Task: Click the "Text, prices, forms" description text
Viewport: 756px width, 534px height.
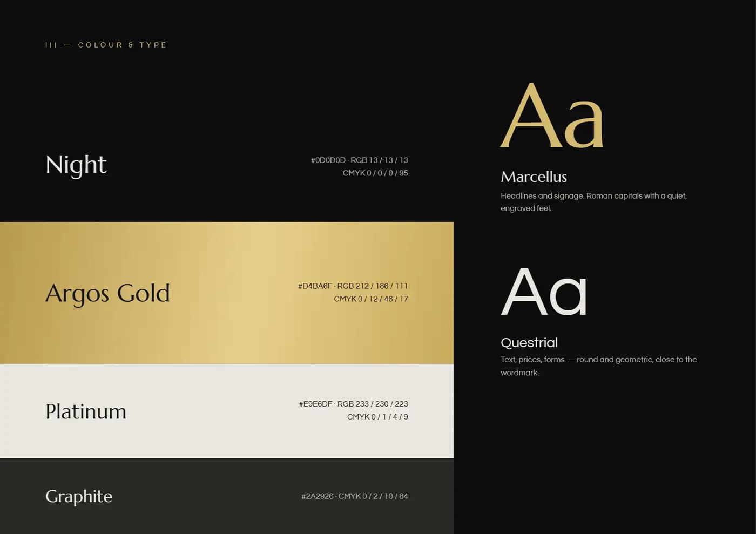Action: 599,366
